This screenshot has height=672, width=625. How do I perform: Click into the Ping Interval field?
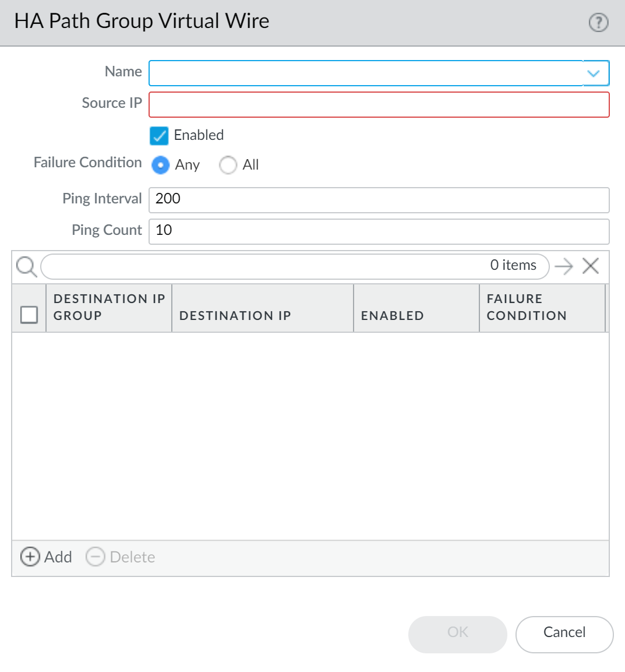point(379,200)
